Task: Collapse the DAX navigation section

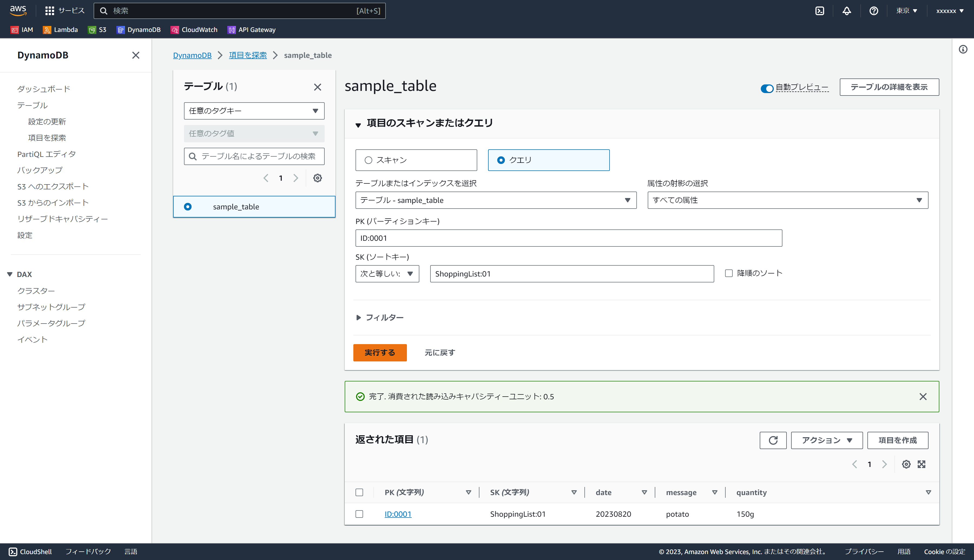Action: pyautogui.click(x=10, y=274)
